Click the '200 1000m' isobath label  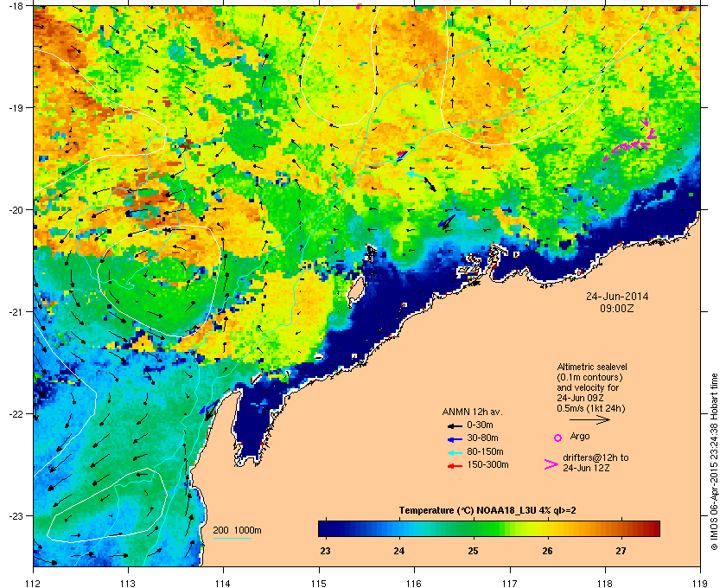(x=237, y=531)
